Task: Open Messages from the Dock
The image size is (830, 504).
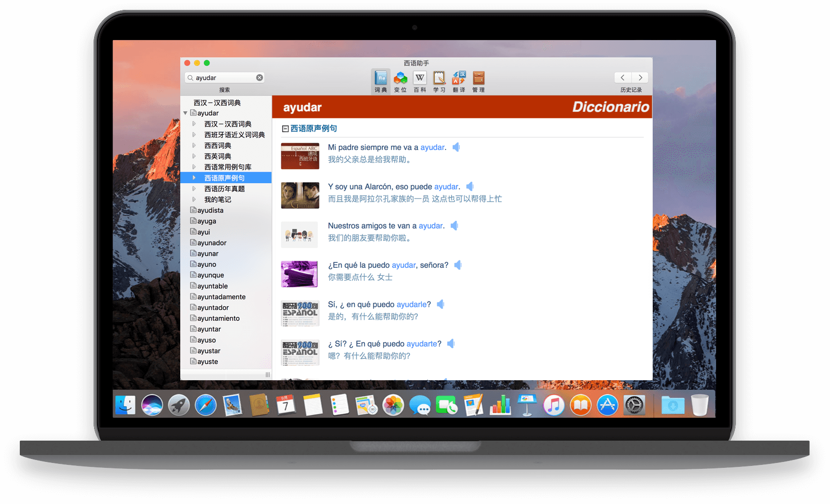Action: point(420,405)
